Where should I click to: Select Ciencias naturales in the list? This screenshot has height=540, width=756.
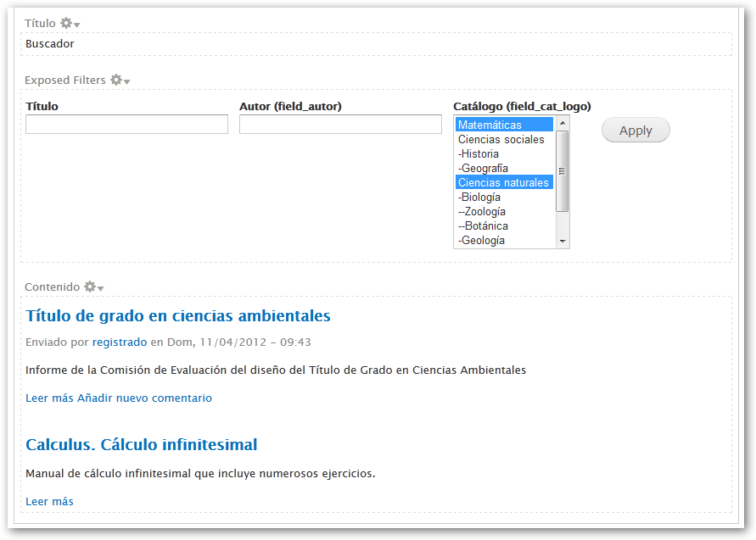(504, 182)
